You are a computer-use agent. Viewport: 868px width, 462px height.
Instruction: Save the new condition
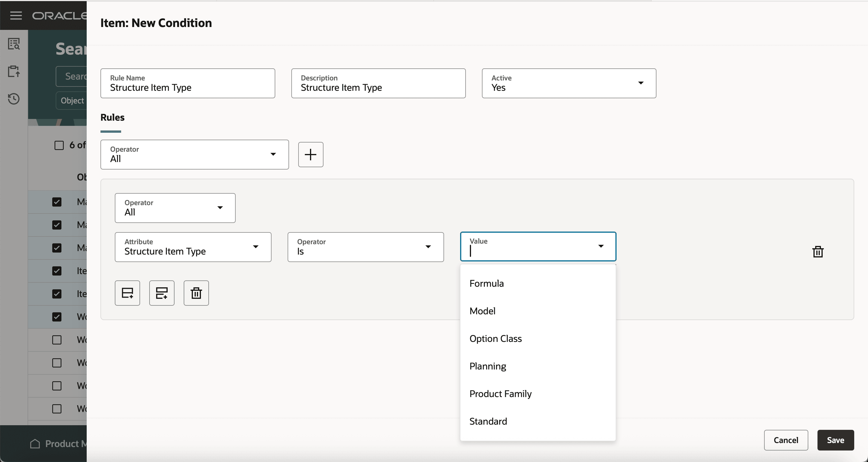[x=835, y=440]
